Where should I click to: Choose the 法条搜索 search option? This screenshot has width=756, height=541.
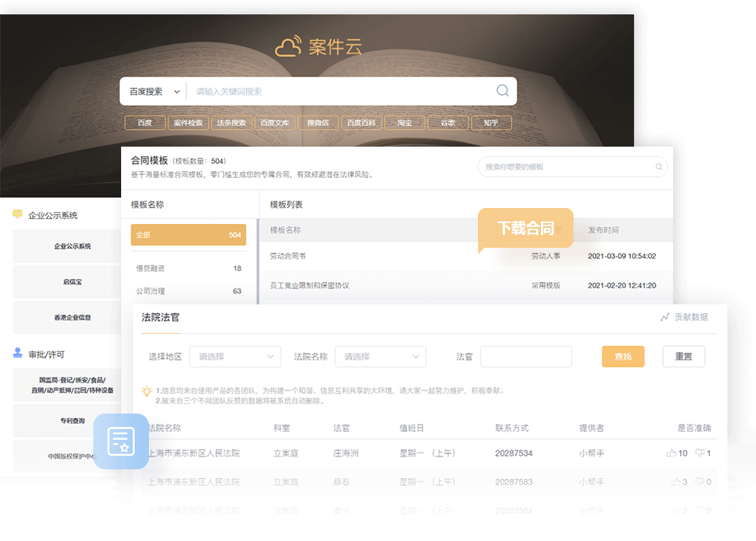pyautogui.click(x=232, y=123)
